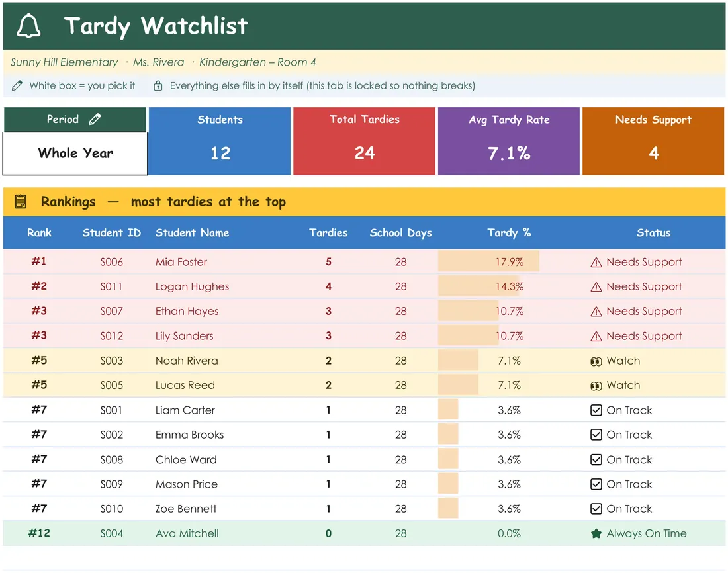Screen dimensions: 728x573
Task: Click the Rank column header
Action: coord(39,233)
